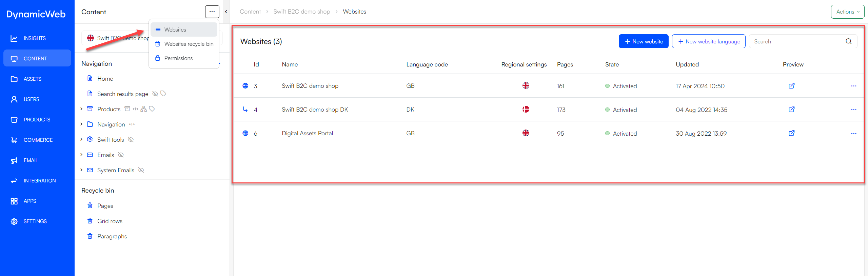
Task: Click the New website button
Action: (644, 41)
